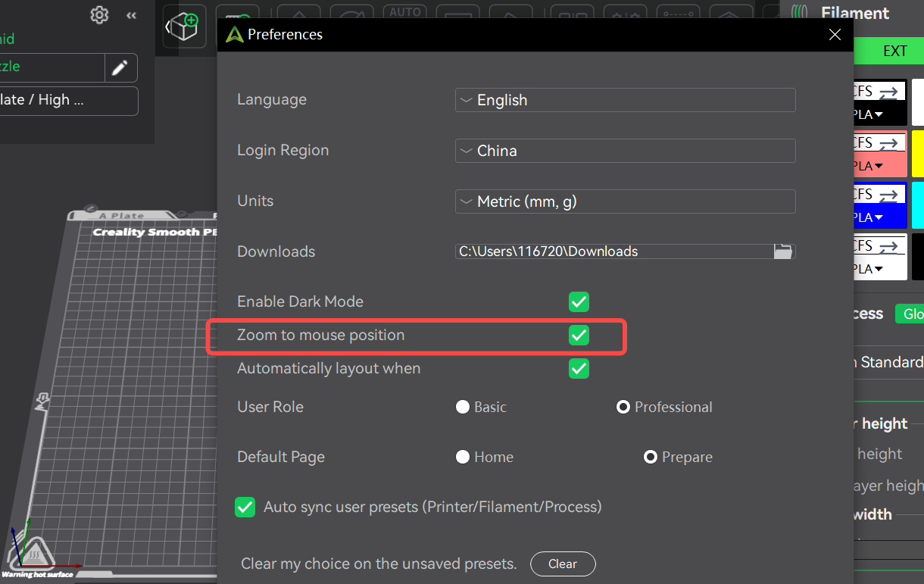The image size is (924, 584).
Task: Click the User Role label
Action: point(270,407)
